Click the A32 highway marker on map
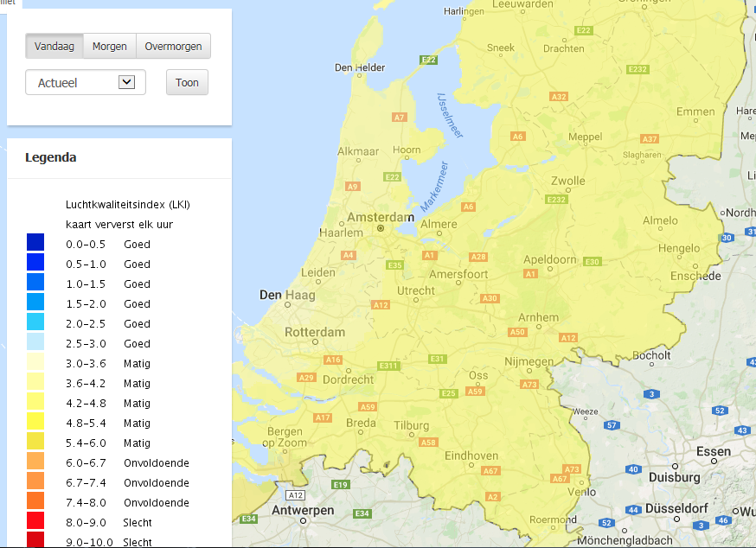 click(559, 96)
